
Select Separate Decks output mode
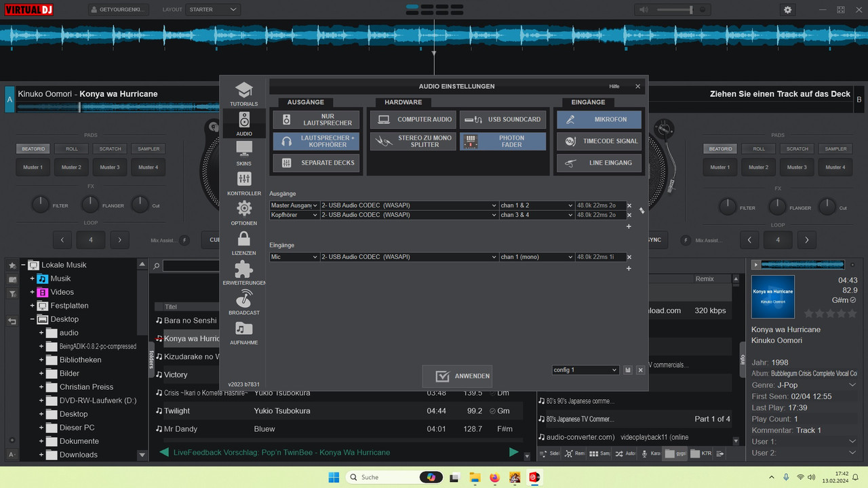point(316,163)
